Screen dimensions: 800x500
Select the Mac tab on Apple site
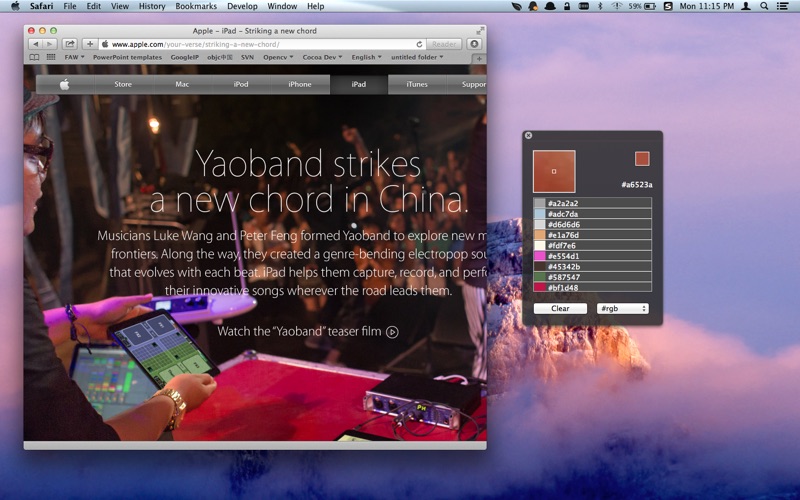(x=182, y=84)
